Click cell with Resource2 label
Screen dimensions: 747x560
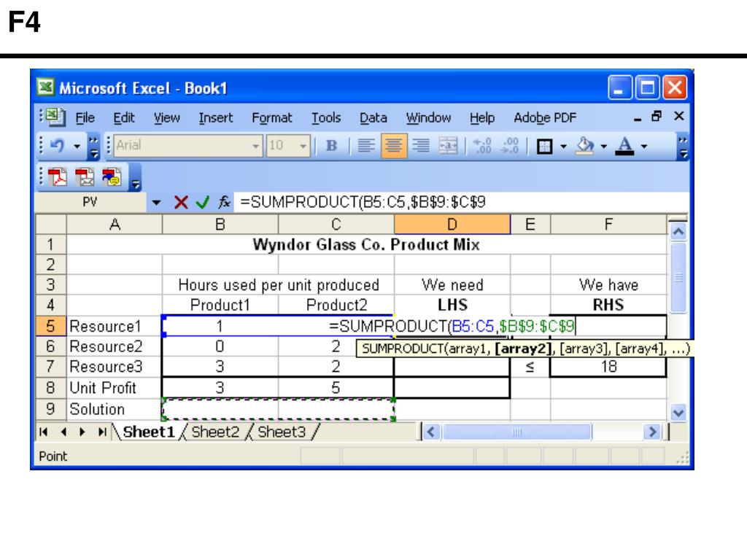tap(115, 346)
